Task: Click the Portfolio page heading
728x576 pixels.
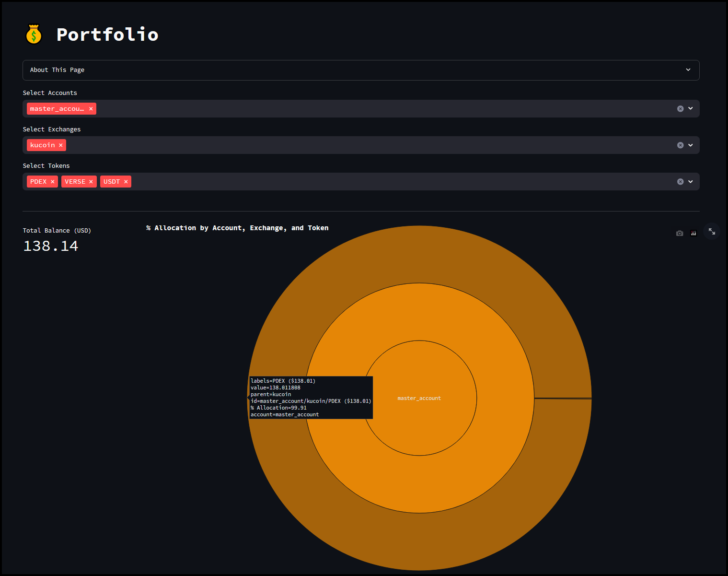Action: (x=107, y=35)
